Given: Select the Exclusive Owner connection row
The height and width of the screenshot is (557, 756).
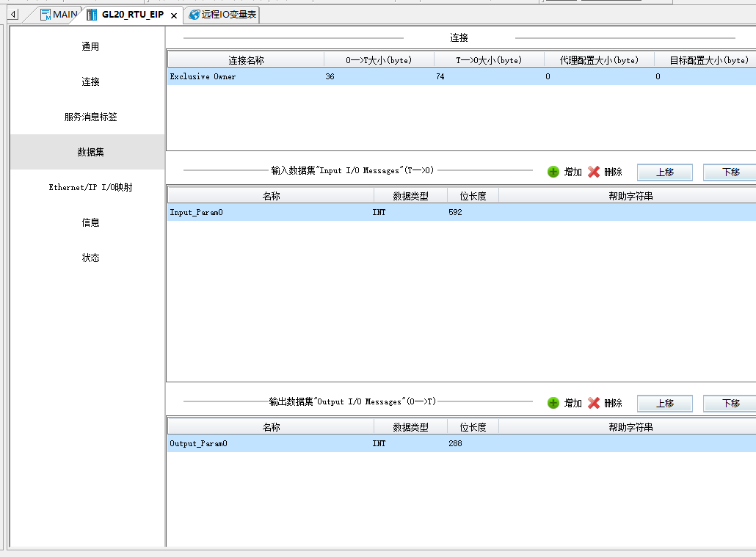Looking at the screenshot, I should point(203,76).
